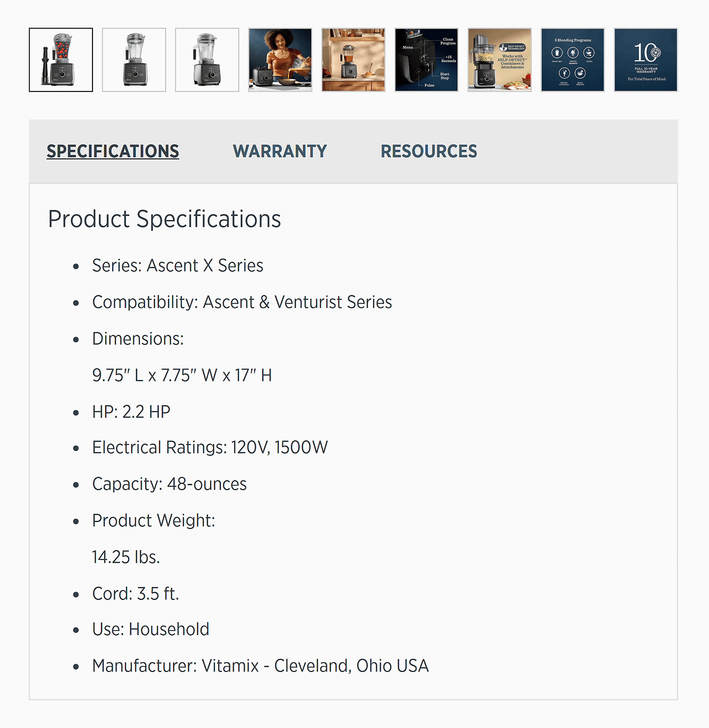Show the woman pouring smoothie image
Viewport: 709px width, 728px height.
coord(280,60)
